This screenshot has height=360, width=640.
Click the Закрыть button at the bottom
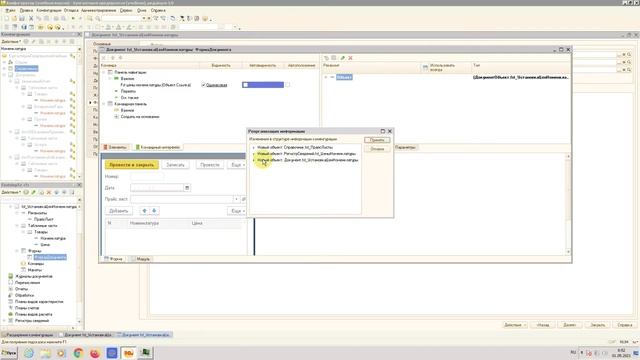598,325
